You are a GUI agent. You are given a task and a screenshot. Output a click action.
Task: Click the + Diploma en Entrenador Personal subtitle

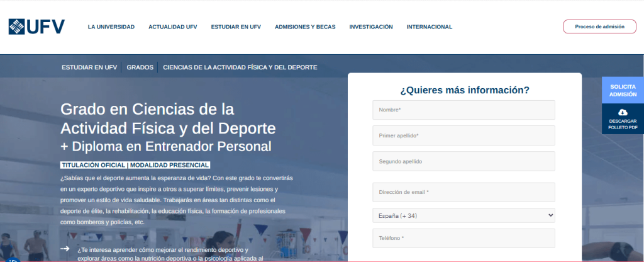[x=166, y=146]
